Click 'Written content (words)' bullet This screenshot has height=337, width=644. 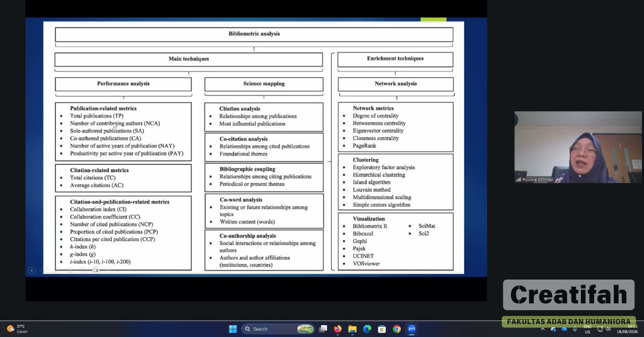[247, 222]
